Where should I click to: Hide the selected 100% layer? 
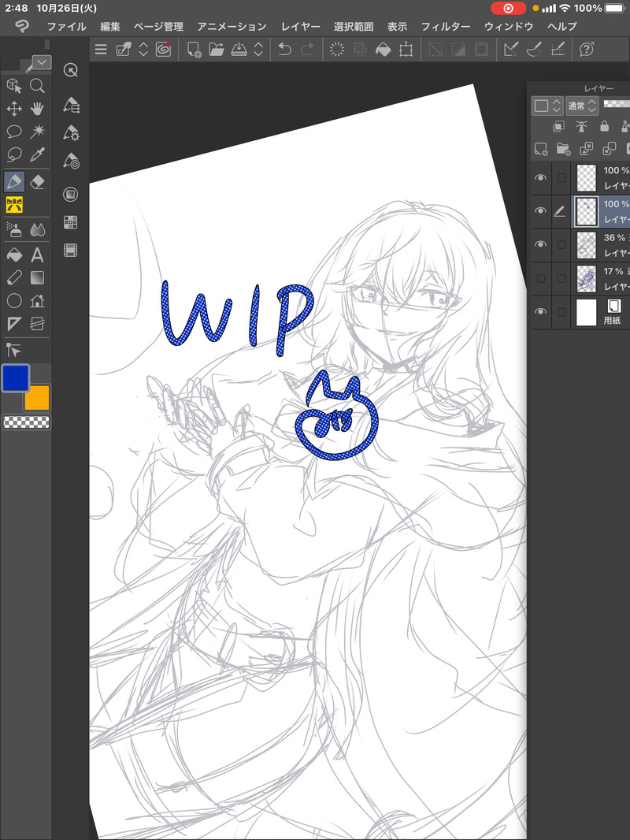540,211
